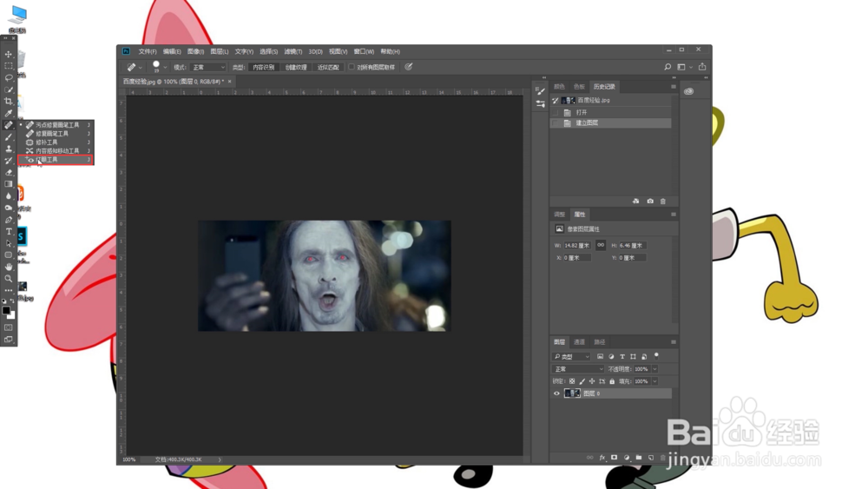This screenshot has height=489, width=868.
Task: Open Brush Settings collapsed panel icon
Action: (x=540, y=91)
